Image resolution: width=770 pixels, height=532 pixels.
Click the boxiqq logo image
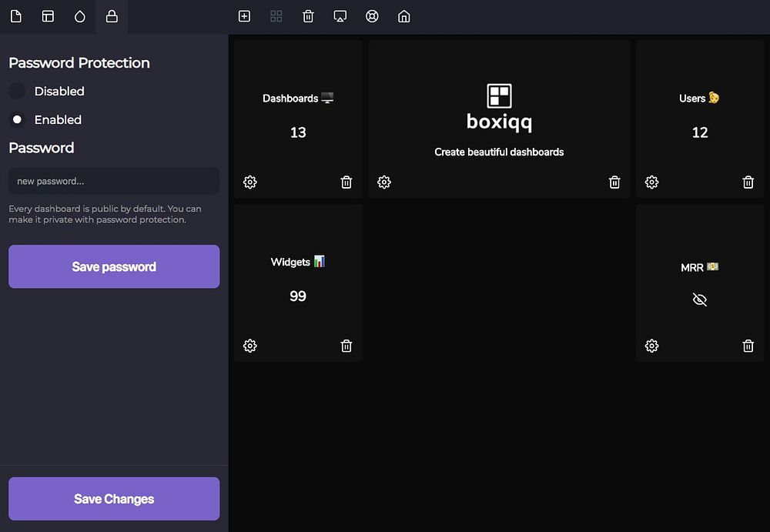[x=499, y=108]
